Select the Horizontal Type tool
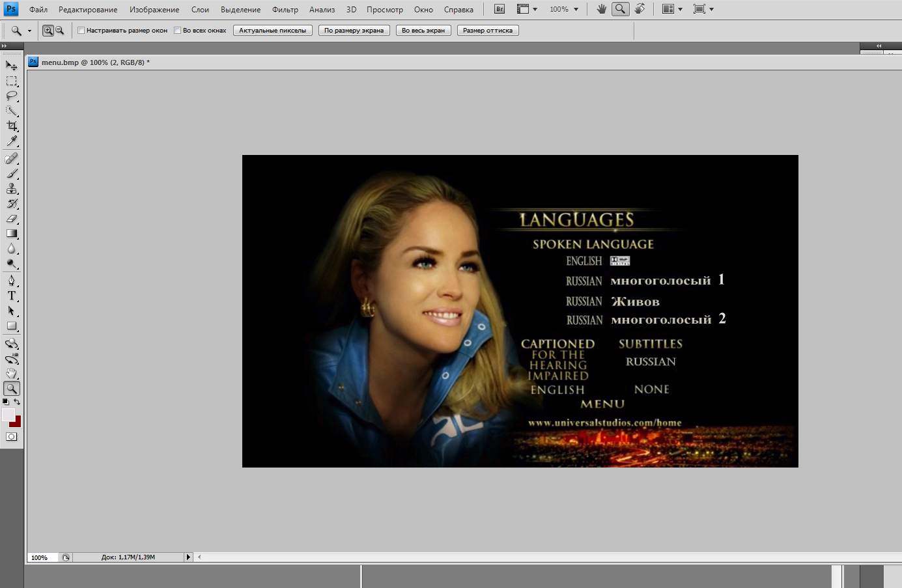Image resolution: width=902 pixels, height=588 pixels. [x=12, y=296]
